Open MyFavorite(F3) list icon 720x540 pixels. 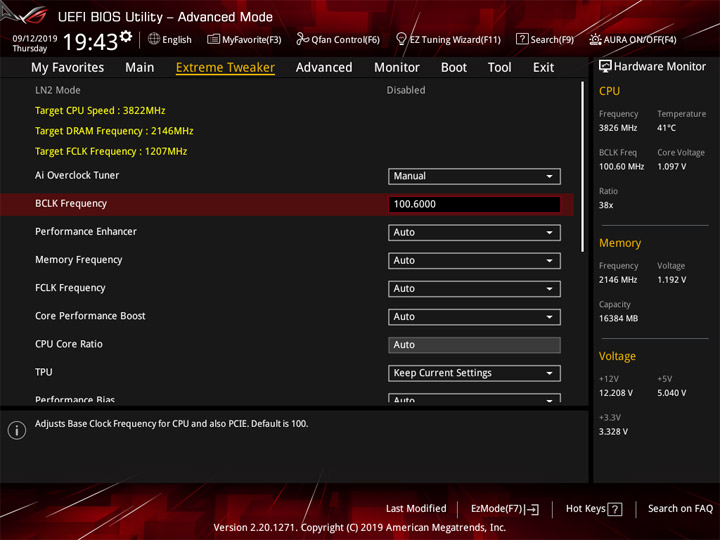click(x=213, y=39)
